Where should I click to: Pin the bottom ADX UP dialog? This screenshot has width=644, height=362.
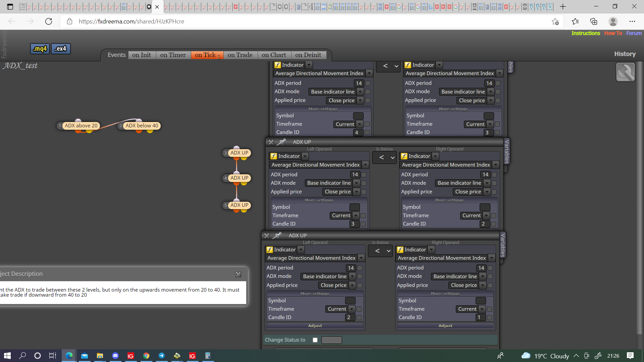[x=277, y=236]
